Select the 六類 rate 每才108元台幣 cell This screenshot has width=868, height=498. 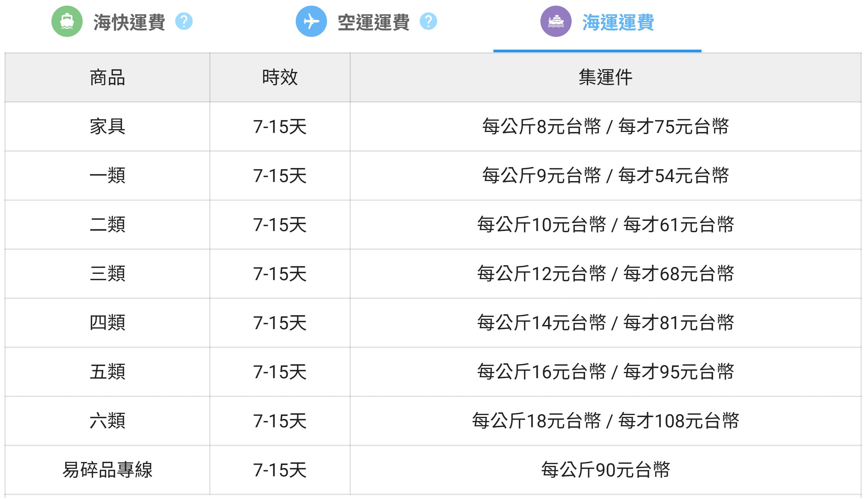click(679, 421)
